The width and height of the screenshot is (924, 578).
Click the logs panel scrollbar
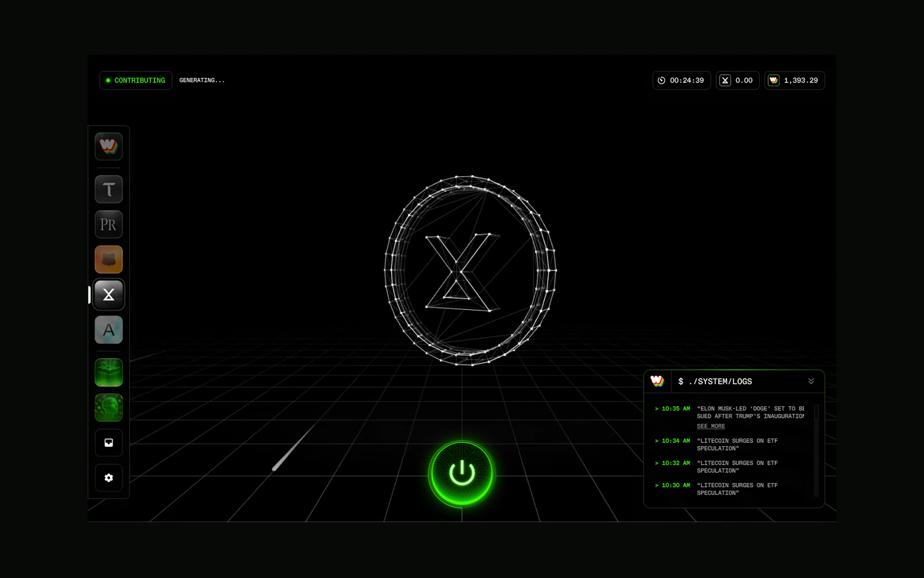pos(816,450)
